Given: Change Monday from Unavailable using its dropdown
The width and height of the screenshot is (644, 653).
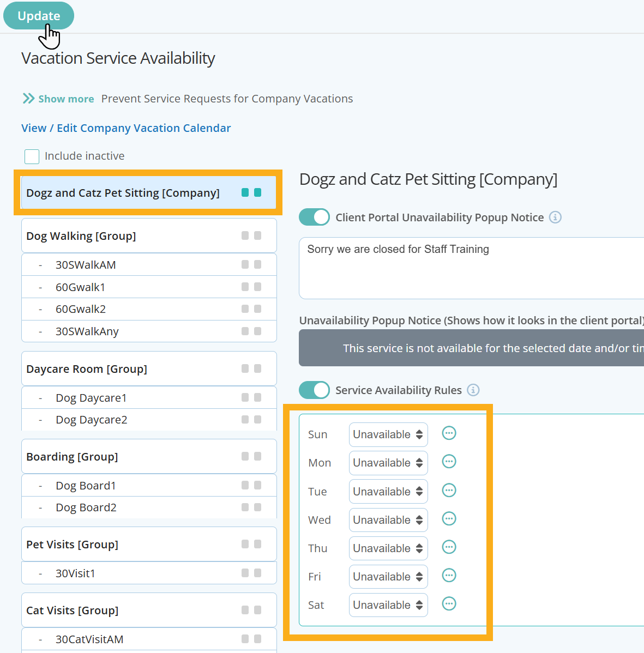Looking at the screenshot, I should [x=388, y=463].
